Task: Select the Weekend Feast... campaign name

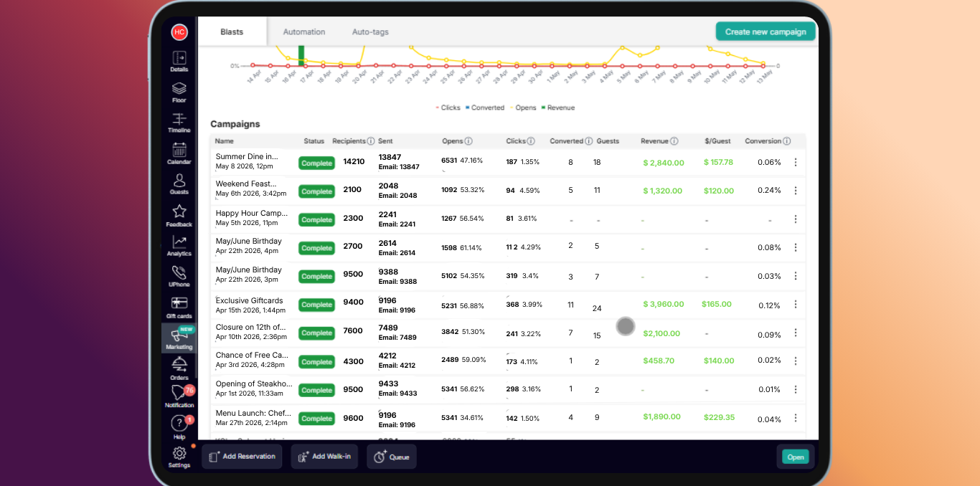Action: tap(246, 184)
